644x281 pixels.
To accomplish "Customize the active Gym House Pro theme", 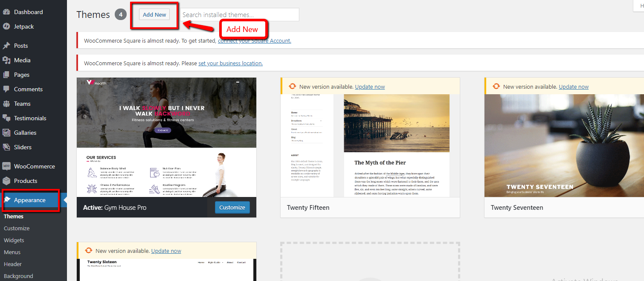I will click(232, 207).
